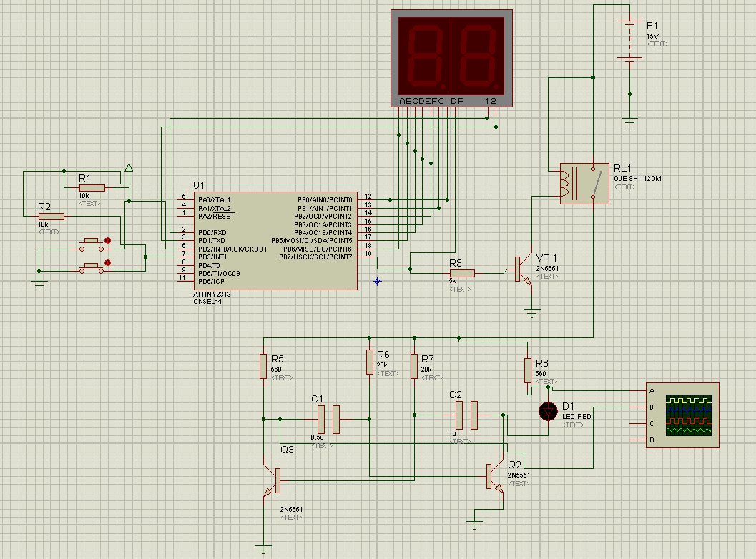756x559 pixels.
Task: Select capacitor C2 1u
Action: 466,415
